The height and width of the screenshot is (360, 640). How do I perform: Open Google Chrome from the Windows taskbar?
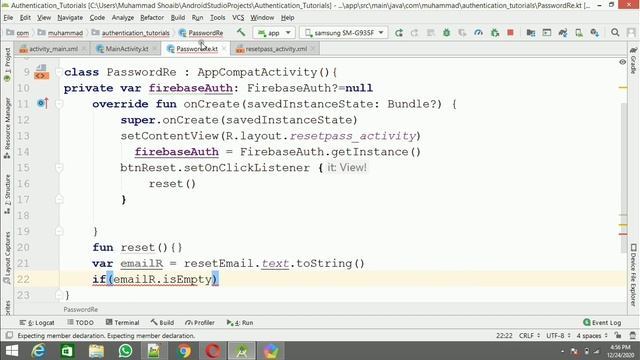click(x=184, y=351)
